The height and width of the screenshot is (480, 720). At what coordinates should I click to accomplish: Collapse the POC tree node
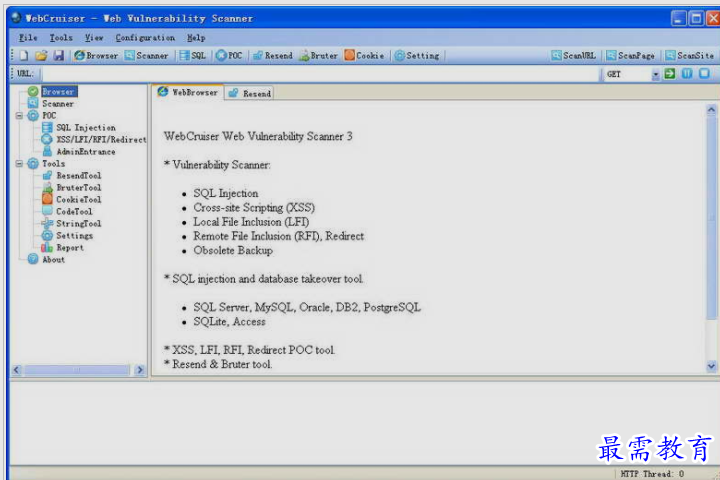(x=19, y=116)
